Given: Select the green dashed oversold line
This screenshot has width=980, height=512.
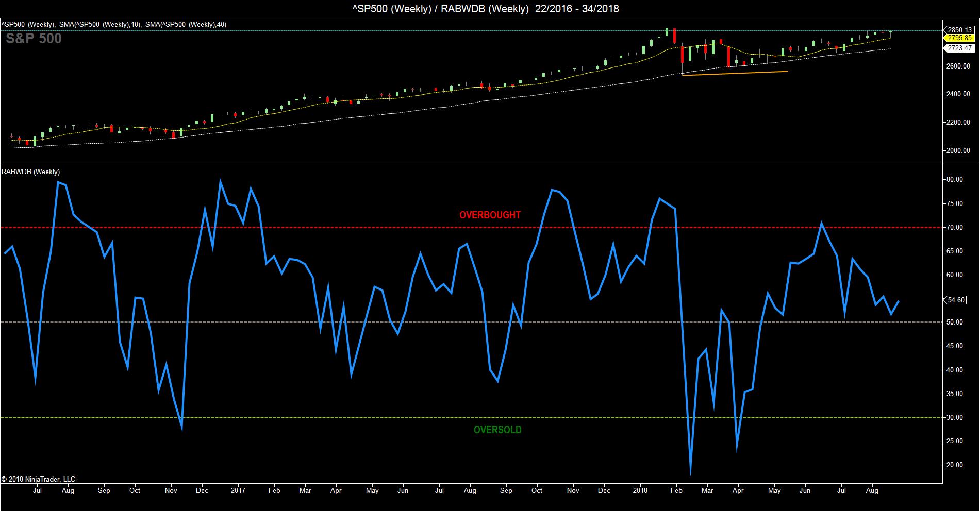Looking at the screenshot, I should coord(471,418).
